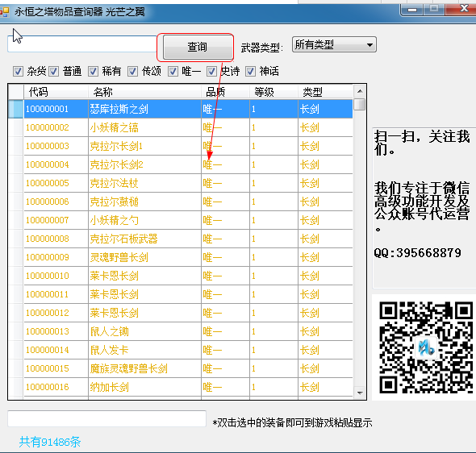The height and width of the screenshot is (453, 476).
Task: Click the bottom paste text field
Action: tap(106, 418)
